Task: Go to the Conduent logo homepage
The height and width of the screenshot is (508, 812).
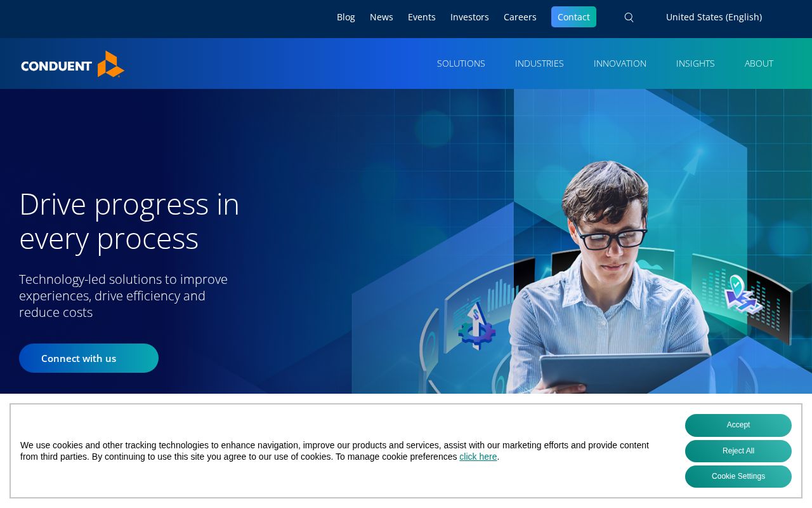Action: 73,64
